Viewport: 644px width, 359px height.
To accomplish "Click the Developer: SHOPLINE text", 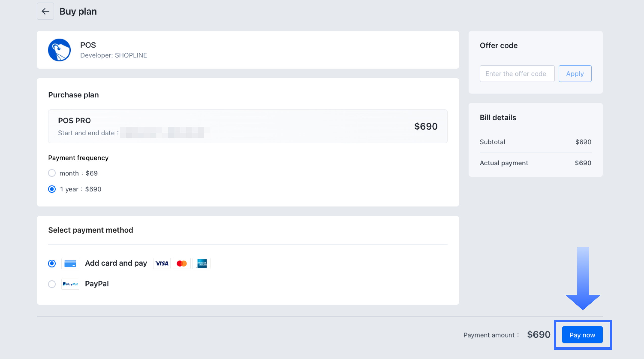I will (114, 55).
